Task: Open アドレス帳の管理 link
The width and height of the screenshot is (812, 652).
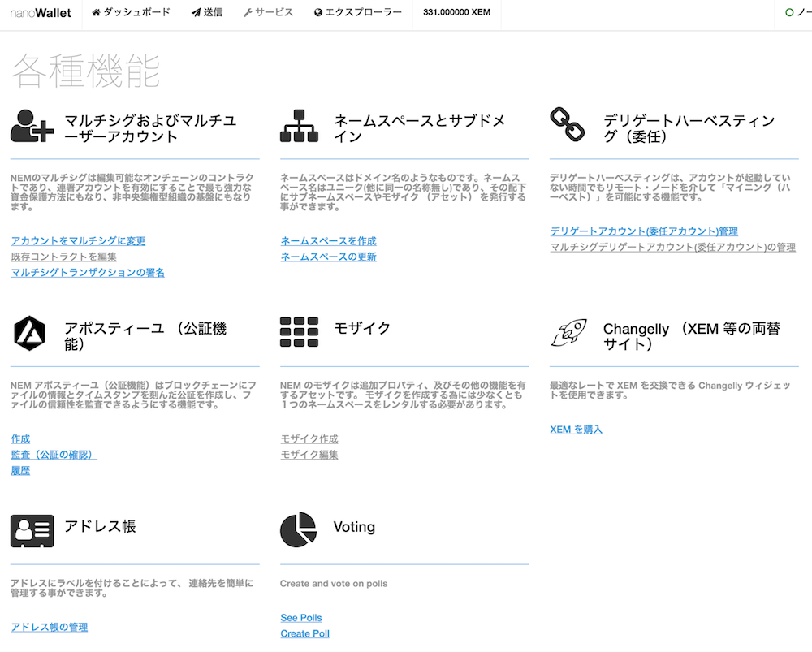Action: pos(50,627)
